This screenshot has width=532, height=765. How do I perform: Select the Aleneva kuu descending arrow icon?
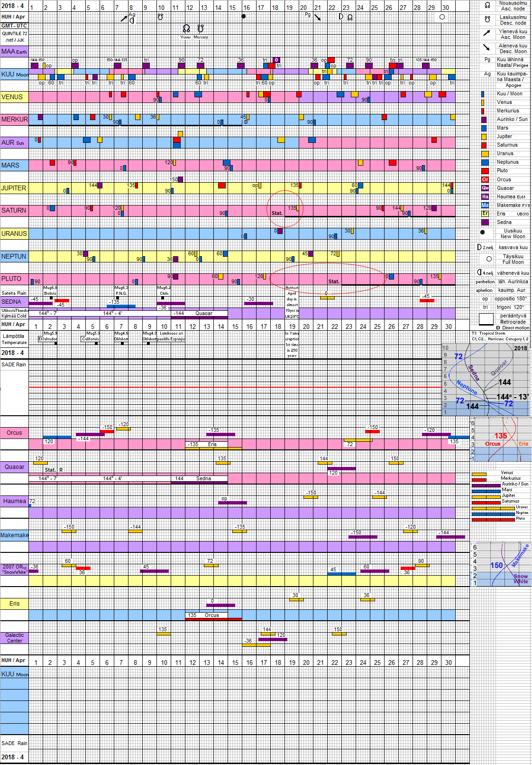tap(487, 47)
